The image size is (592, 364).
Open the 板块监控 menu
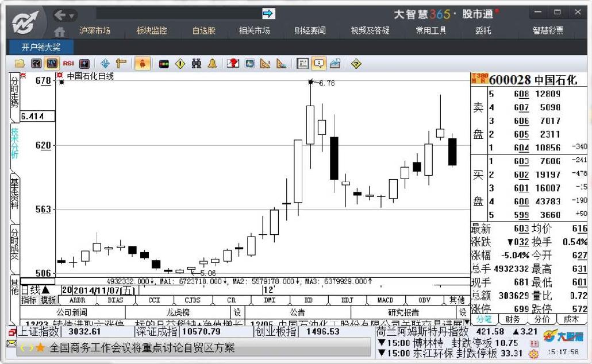point(152,31)
